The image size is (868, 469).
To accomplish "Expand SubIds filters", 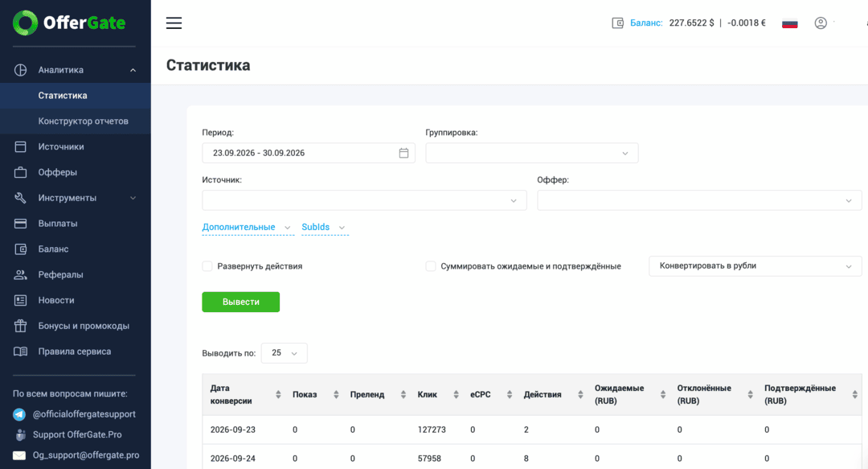I will [x=324, y=228].
